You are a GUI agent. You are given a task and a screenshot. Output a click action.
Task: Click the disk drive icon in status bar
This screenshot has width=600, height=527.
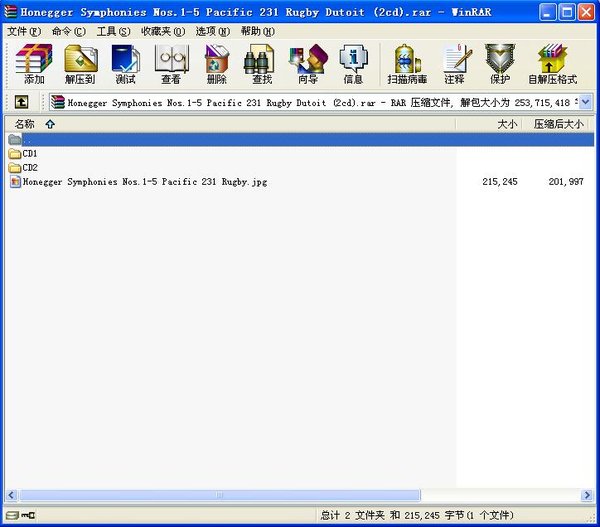(x=12, y=515)
